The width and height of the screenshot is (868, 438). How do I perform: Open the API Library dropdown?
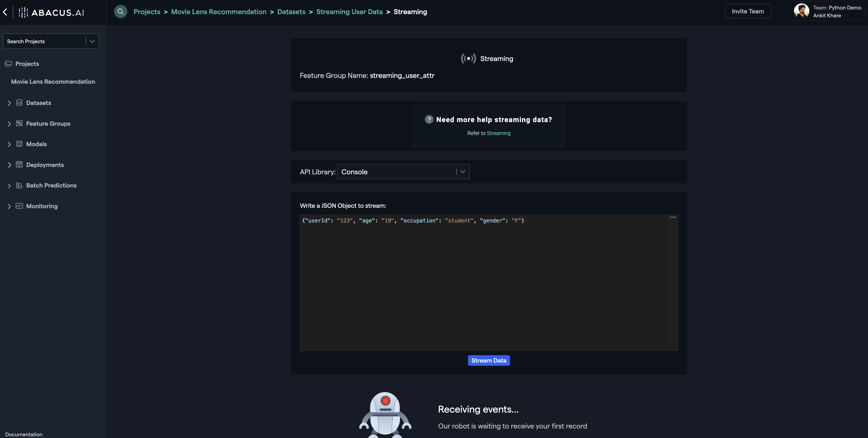(x=463, y=171)
